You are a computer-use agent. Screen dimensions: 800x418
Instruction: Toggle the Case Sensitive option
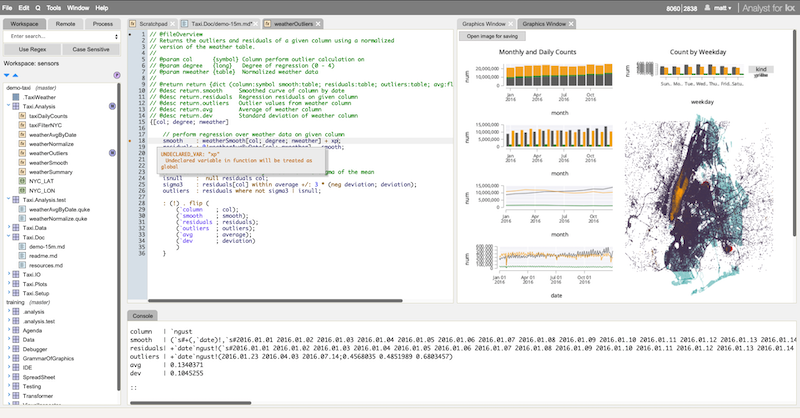pyautogui.click(x=91, y=50)
